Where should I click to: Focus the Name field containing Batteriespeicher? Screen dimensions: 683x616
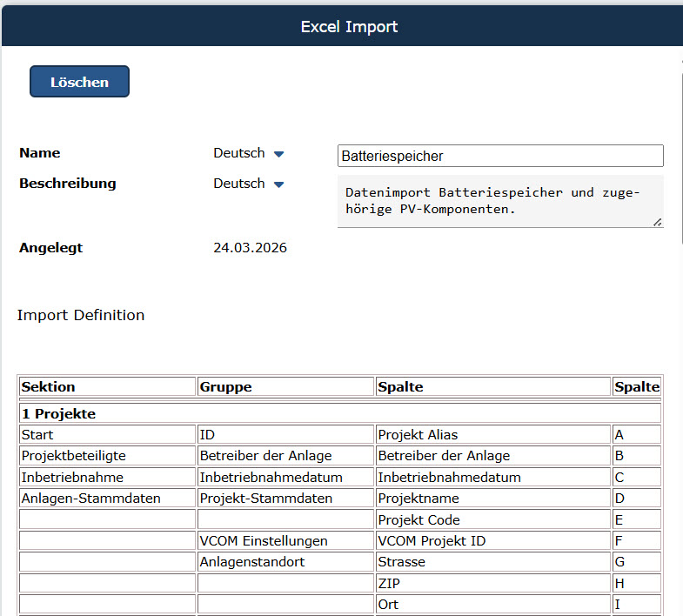(x=500, y=156)
